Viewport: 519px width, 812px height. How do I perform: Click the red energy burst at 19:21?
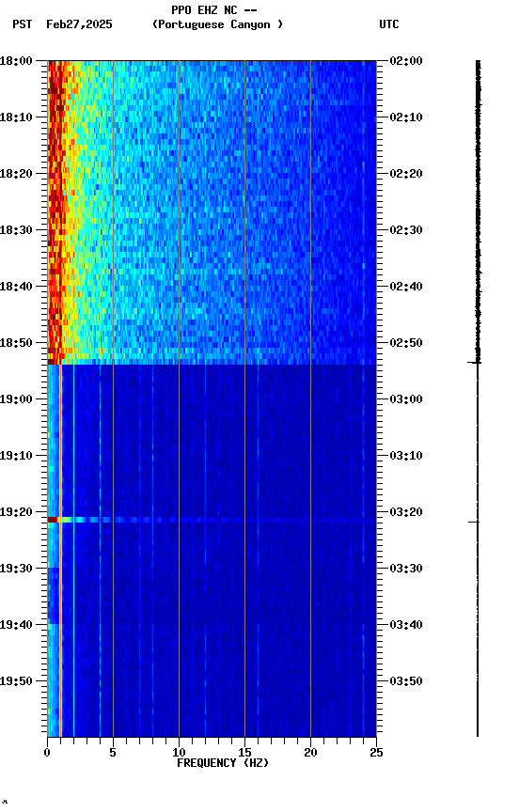53,520
